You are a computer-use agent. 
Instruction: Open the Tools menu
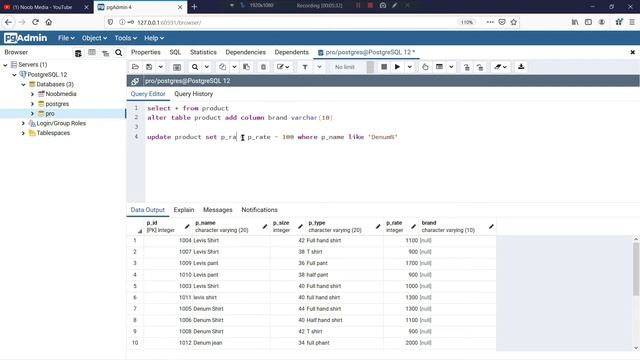coord(125,38)
